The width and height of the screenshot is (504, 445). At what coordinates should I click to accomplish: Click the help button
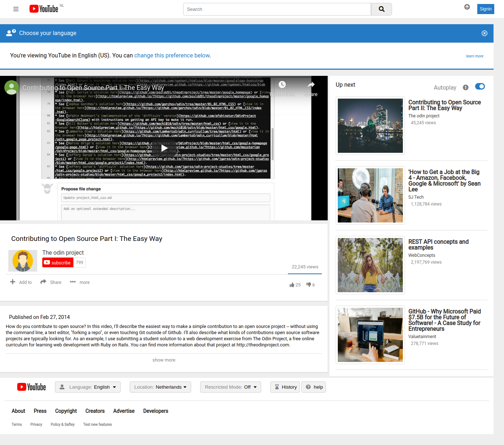(314, 387)
